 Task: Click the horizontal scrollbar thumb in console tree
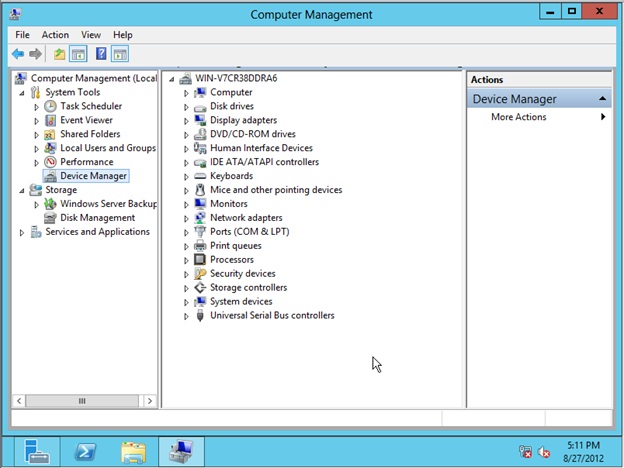[82, 401]
